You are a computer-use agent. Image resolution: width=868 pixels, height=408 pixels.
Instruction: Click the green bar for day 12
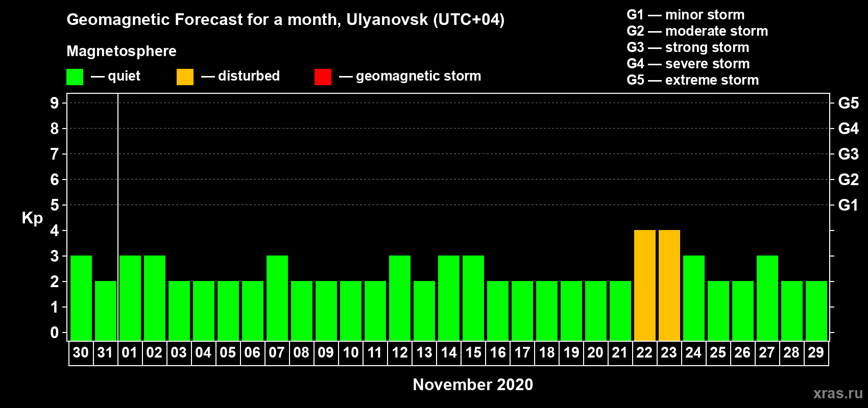tap(399, 298)
